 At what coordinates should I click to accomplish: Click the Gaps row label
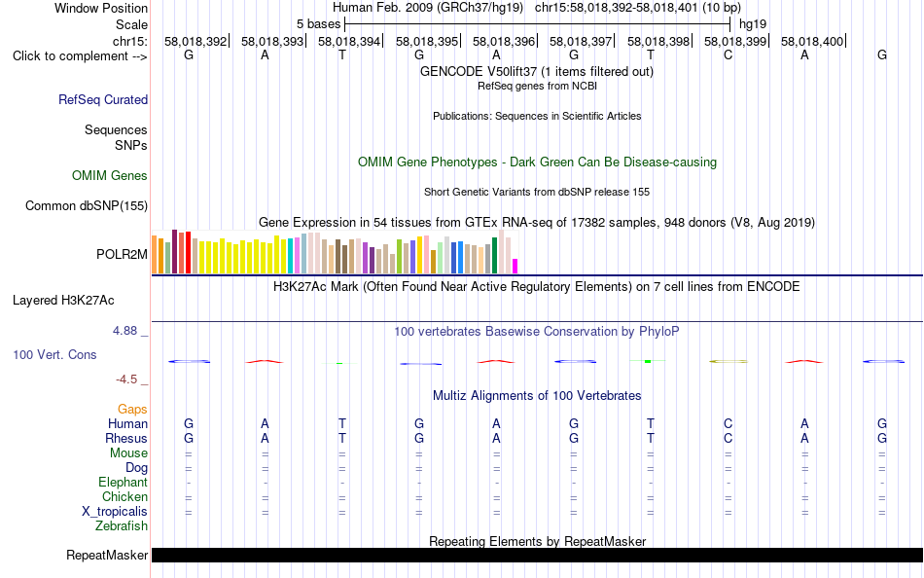pyautogui.click(x=132, y=410)
